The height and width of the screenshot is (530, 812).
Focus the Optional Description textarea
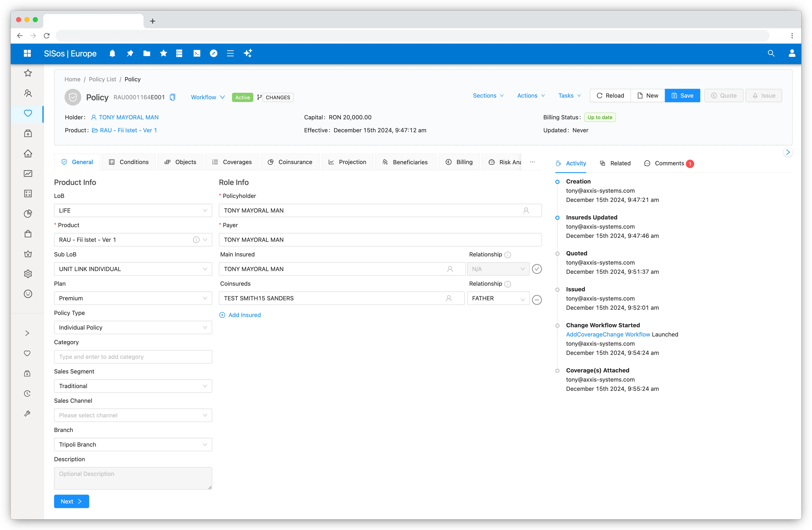(133, 478)
